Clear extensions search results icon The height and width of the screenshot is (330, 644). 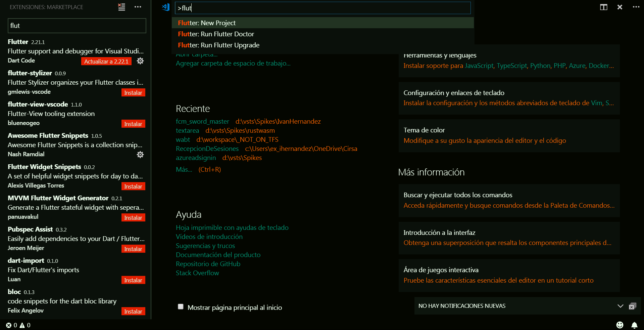point(121,7)
